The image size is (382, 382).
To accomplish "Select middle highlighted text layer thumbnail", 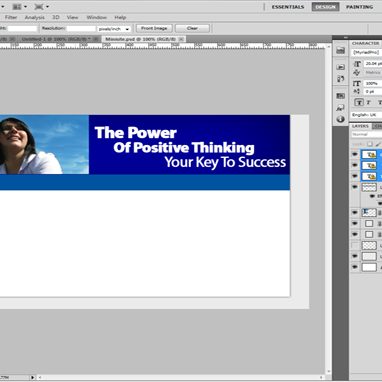I will pos(369,165).
